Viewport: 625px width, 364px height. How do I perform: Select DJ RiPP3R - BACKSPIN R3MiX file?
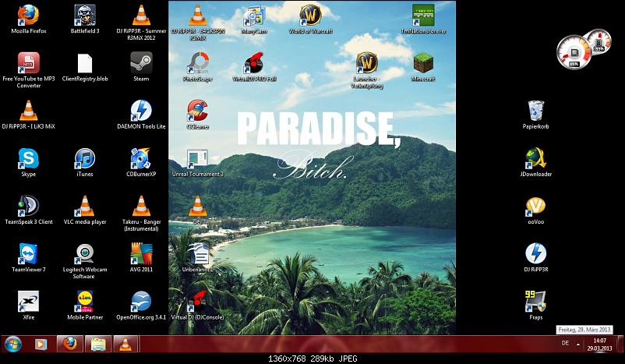point(198,16)
